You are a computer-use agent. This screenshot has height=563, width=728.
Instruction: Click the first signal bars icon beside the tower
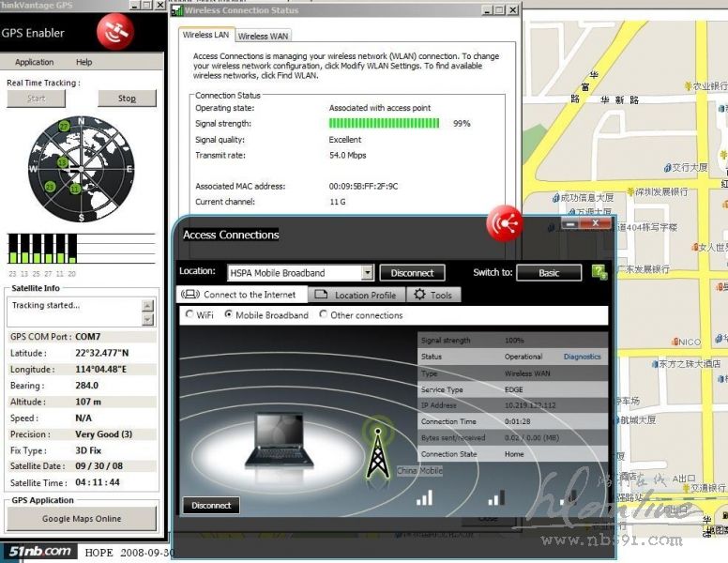(425, 496)
